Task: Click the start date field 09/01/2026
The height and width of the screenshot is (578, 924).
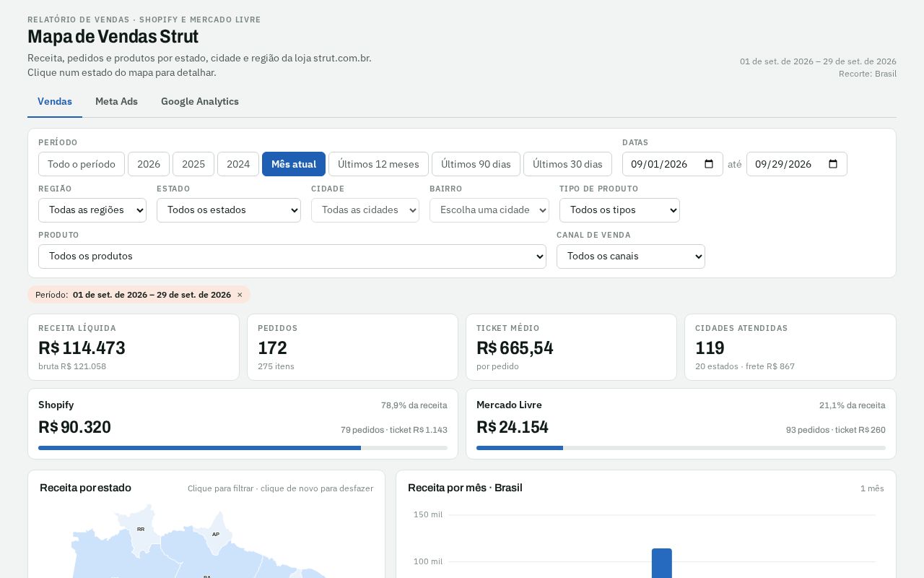Action: point(673,164)
